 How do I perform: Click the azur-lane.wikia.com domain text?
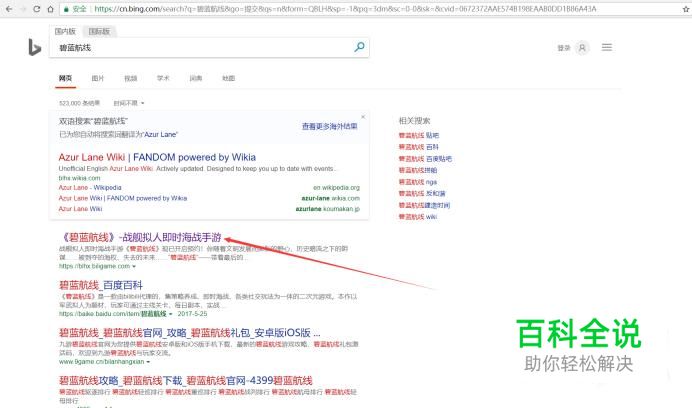(331, 198)
